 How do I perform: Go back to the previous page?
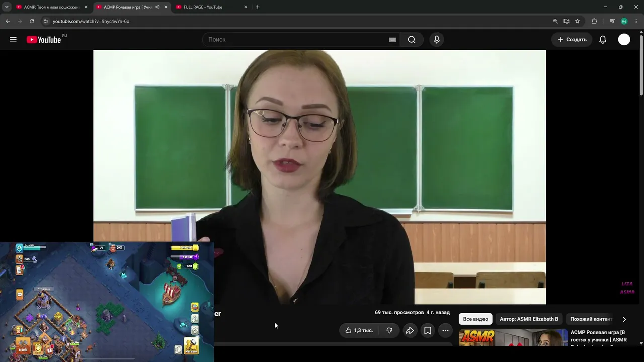[x=8, y=21]
